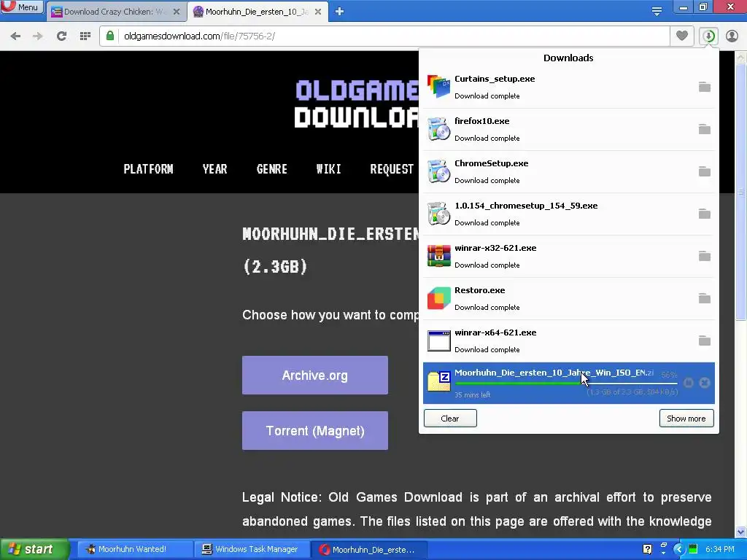The width and height of the screenshot is (747, 560).
Task: Open ChromeSetup.exe download entry
Action: pyautogui.click(x=569, y=172)
